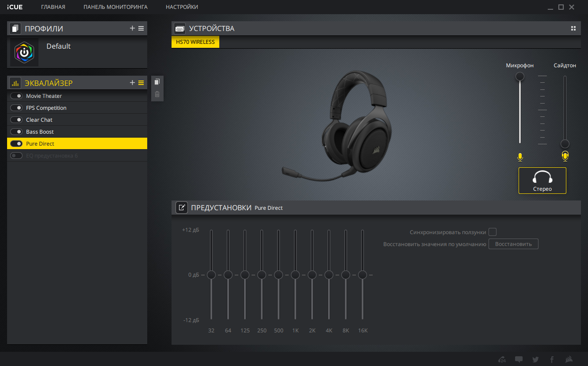Toggle sidetone via circled mic icon
This screenshot has width=588, height=366.
[x=565, y=156]
